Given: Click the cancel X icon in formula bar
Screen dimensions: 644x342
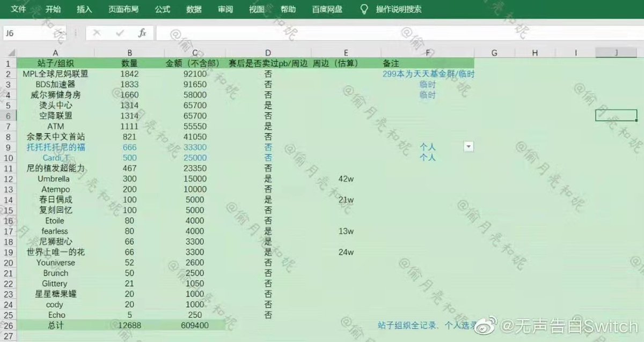Looking at the screenshot, I should (x=97, y=33).
